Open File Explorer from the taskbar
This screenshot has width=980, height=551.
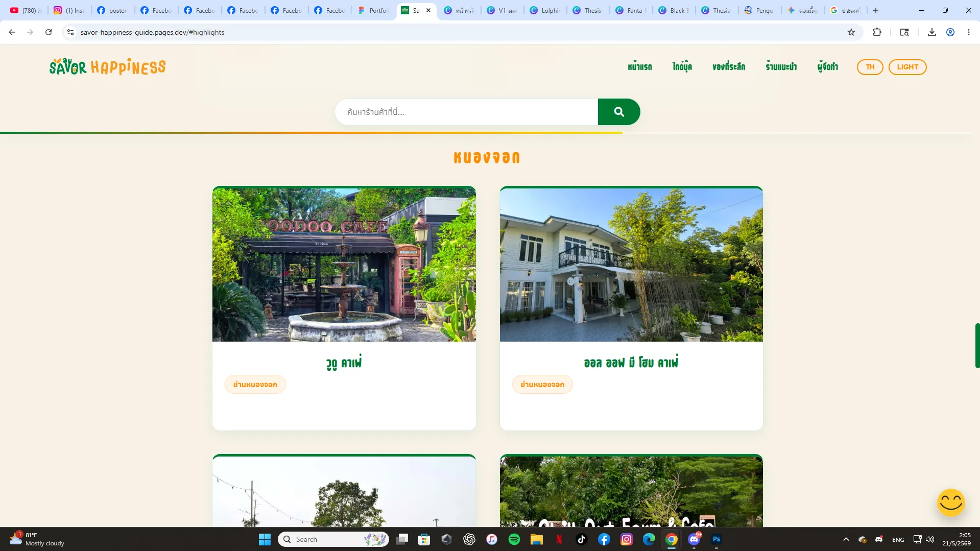(x=537, y=539)
